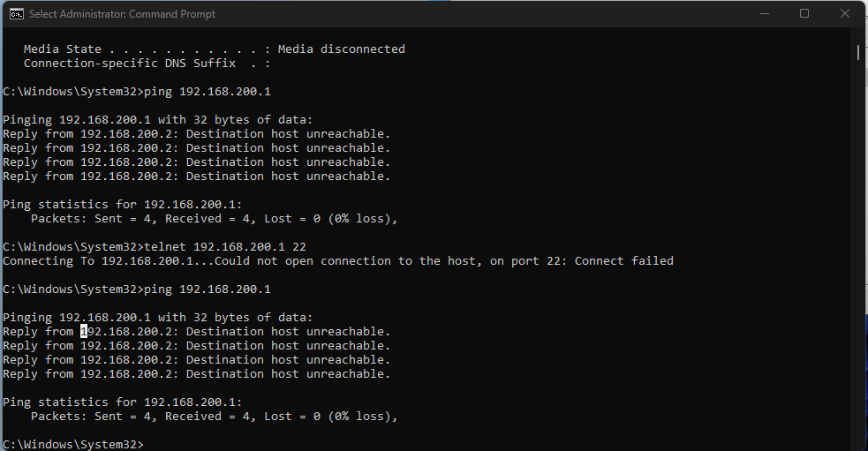
Task: Close the Command Prompt window
Action: pos(845,13)
